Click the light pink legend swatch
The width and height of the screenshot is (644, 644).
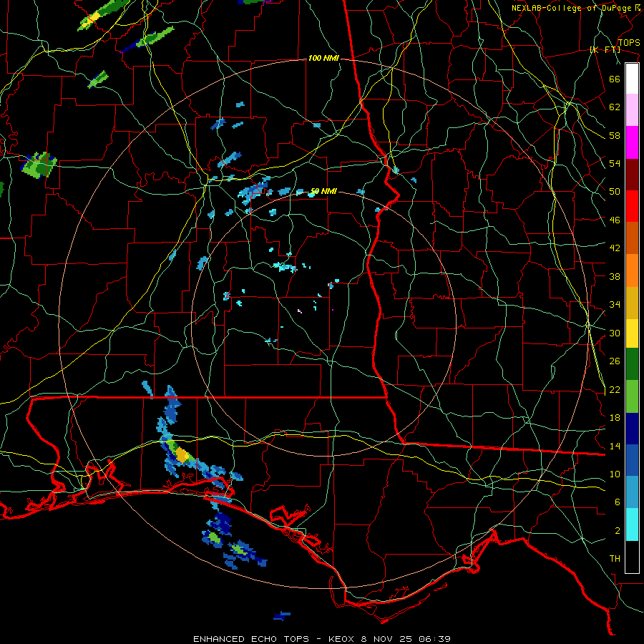pyautogui.click(x=632, y=109)
